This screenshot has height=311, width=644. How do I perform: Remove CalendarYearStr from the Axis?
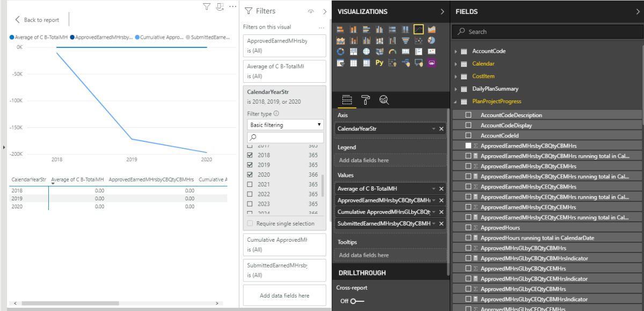[442, 129]
